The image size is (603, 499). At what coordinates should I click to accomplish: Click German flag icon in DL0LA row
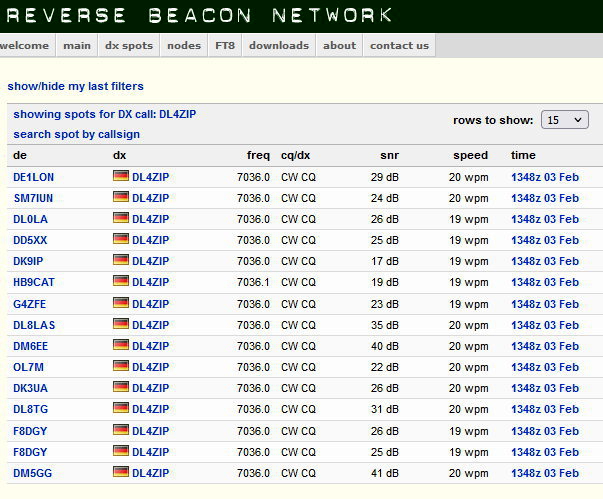tap(121, 218)
